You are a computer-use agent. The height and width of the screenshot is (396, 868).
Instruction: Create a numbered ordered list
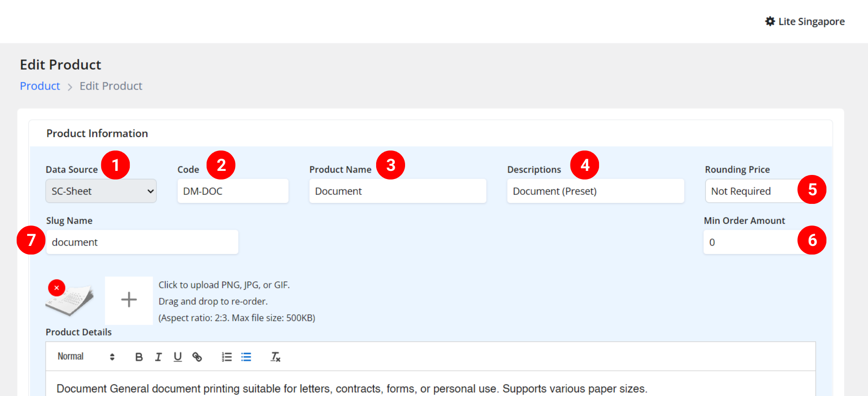pos(226,357)
